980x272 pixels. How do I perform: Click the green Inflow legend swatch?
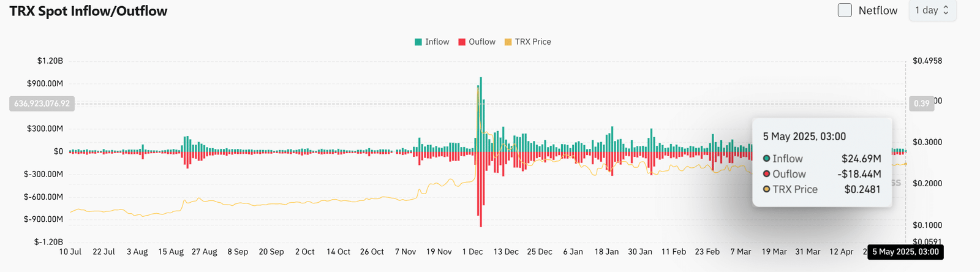pos(418,42)
